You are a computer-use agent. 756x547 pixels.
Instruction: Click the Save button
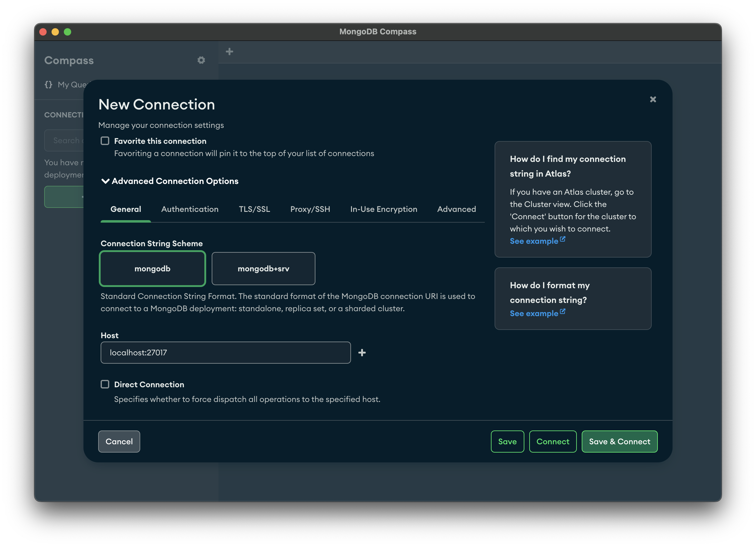(507, 442)
